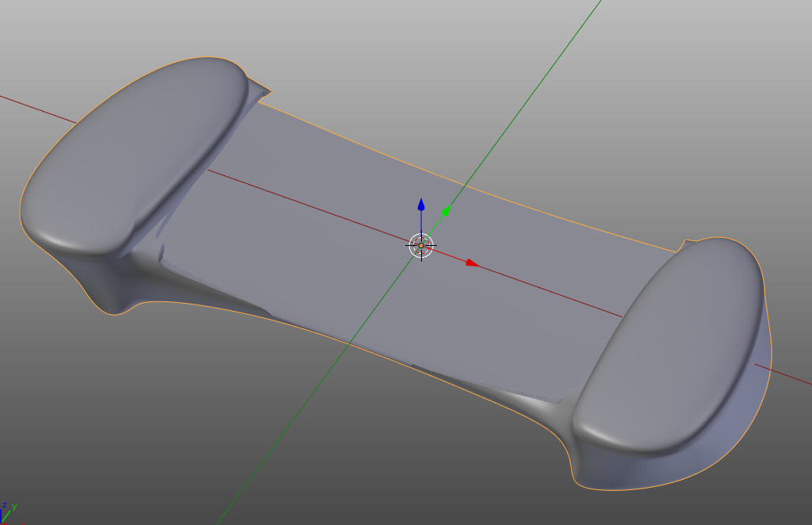Click the green Y-axis gizmo arrowhead
This screenshot has width=812, height=525.
pyautogui.click(x=446, y=211)
